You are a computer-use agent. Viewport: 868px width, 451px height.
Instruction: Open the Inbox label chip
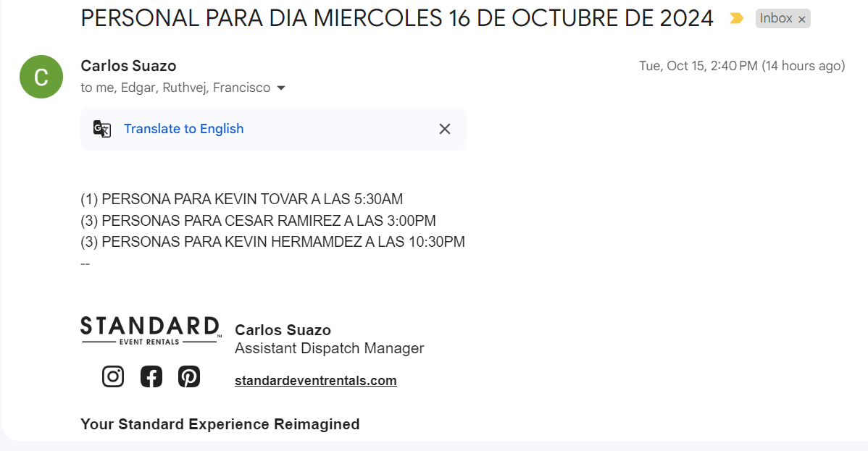tap(775, 19)
